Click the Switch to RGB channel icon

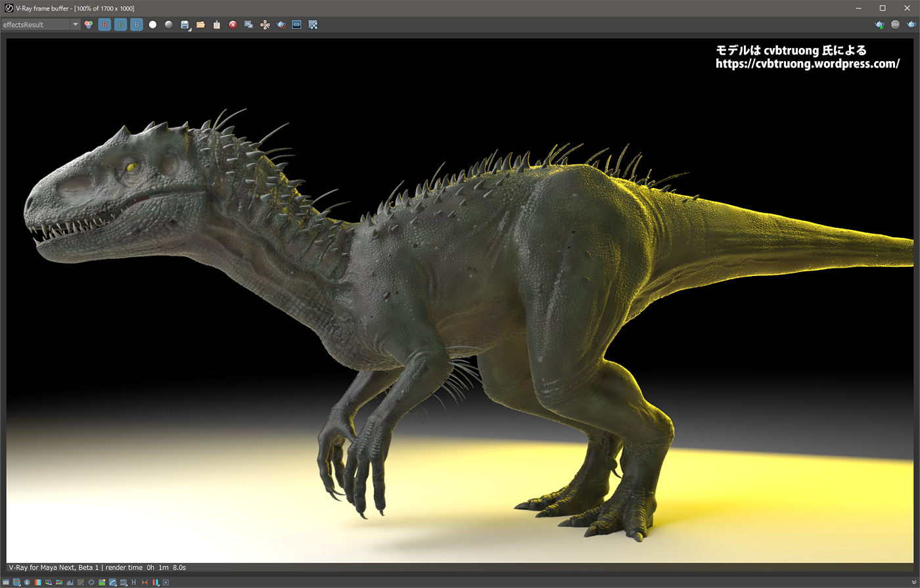tap(89, 24)
